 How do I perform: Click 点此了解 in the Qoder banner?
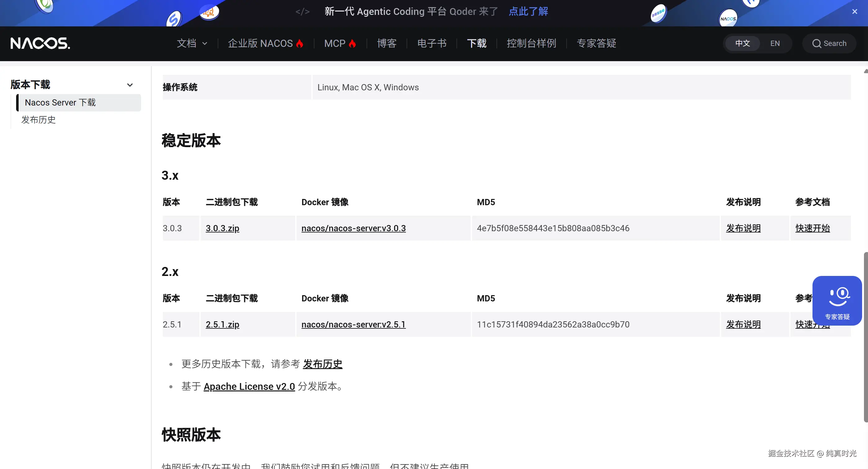coord(528,11)
